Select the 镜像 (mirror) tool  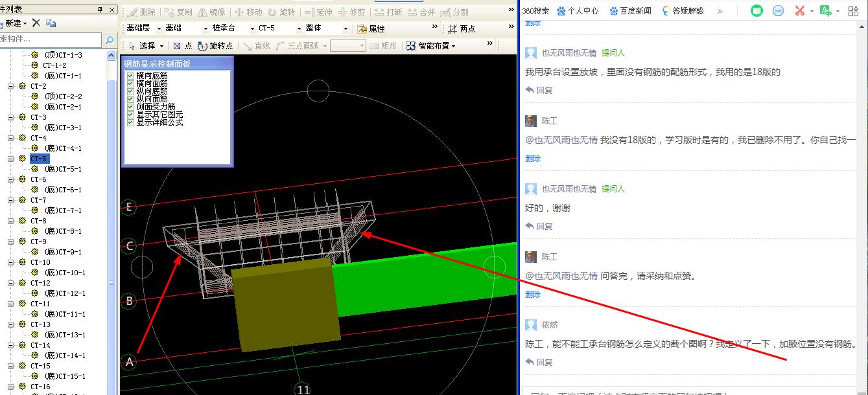(x=211, y=12)
